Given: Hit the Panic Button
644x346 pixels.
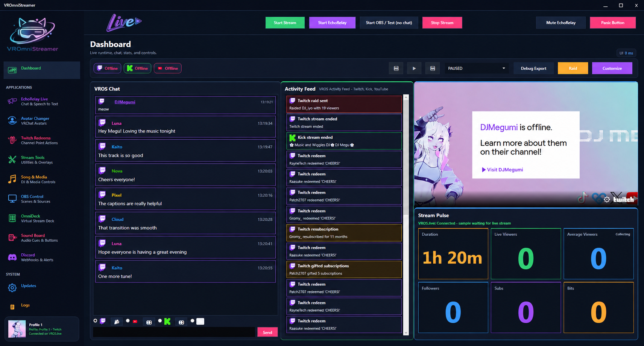Looking at the screenshot, I should (613, 23).
